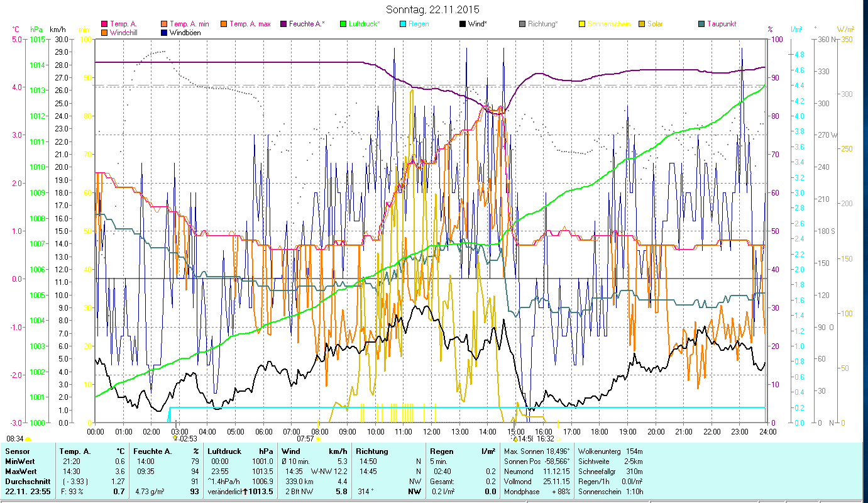The image size is (868, 503).
Task: Click the 'Temp. A. max' legend label
Action: (250, 25)
